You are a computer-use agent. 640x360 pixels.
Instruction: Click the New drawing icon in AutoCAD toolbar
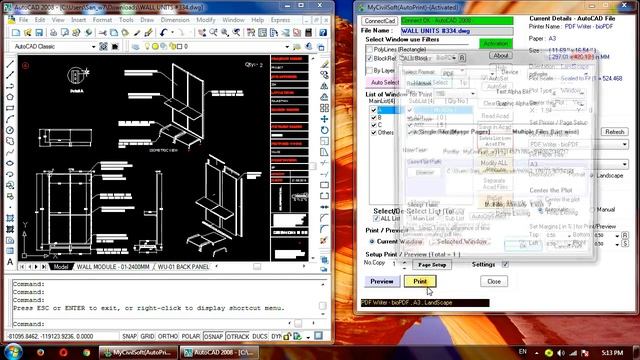click(16, 33)
